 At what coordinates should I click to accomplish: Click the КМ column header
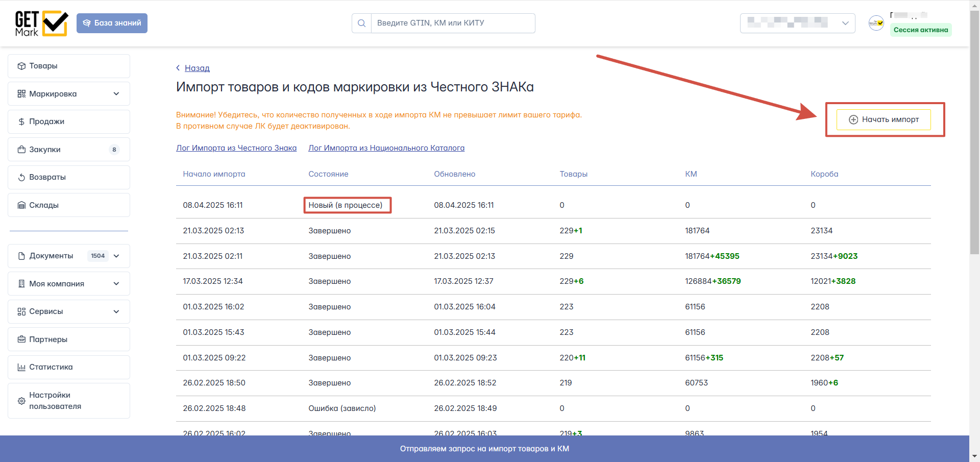point(691,174)
